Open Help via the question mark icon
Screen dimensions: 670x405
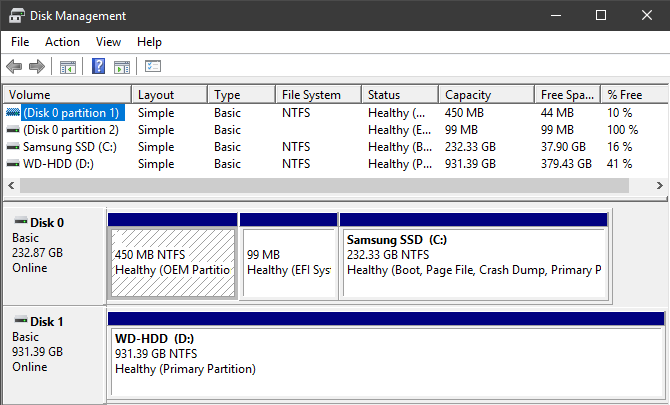(x=99, y=67)
